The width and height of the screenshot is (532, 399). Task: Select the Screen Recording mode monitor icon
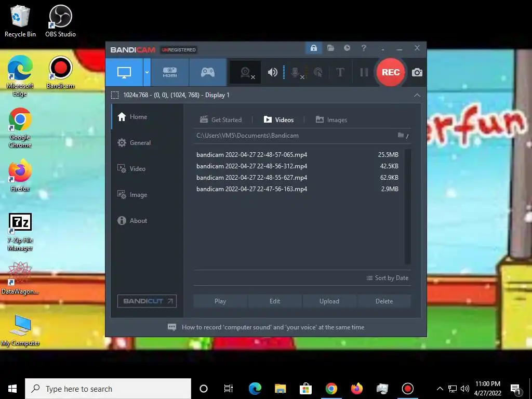click(x=124, y=72)
